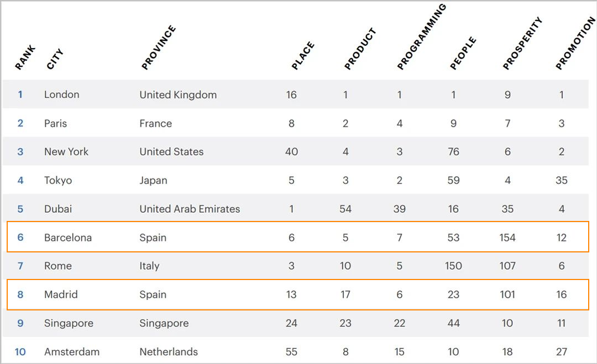Click the Dubai city name

pos(58,209)
